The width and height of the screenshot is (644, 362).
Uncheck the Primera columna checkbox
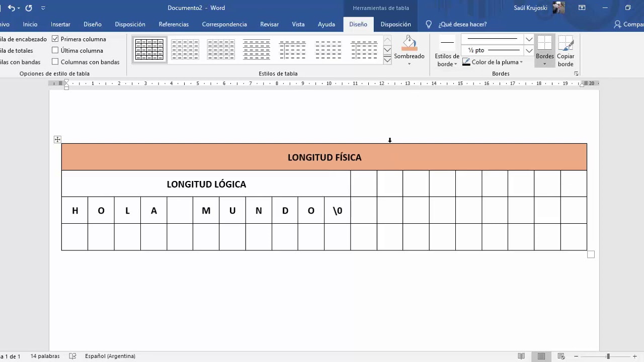[x=55, y=39]
